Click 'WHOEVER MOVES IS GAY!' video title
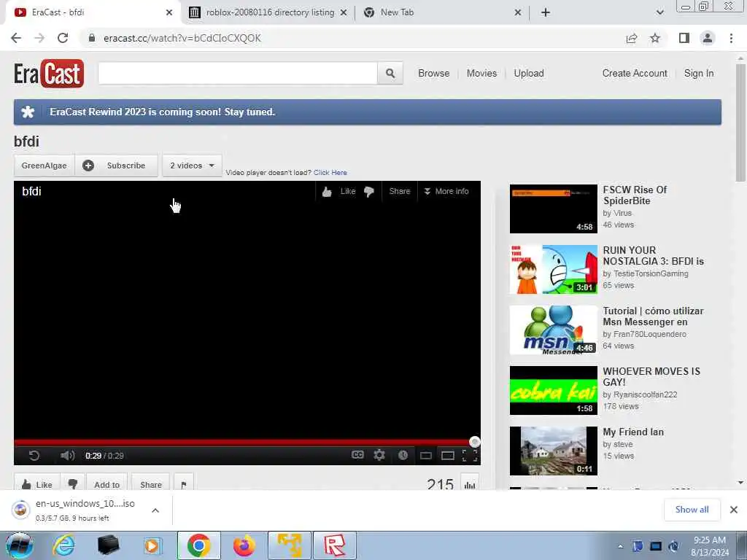Screen dimensions: 747x560 (651, 377)
